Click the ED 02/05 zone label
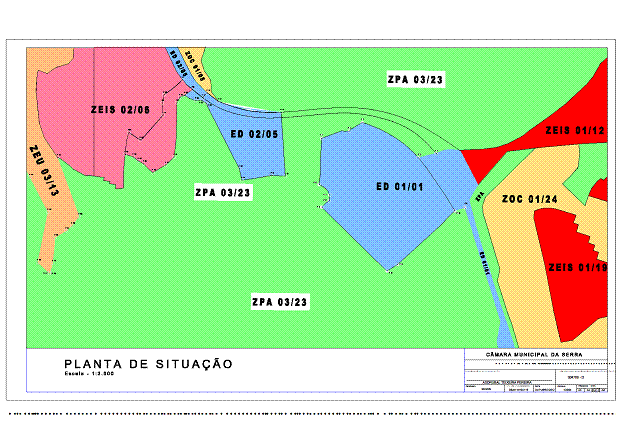623x440 pixels. (254, 134)
